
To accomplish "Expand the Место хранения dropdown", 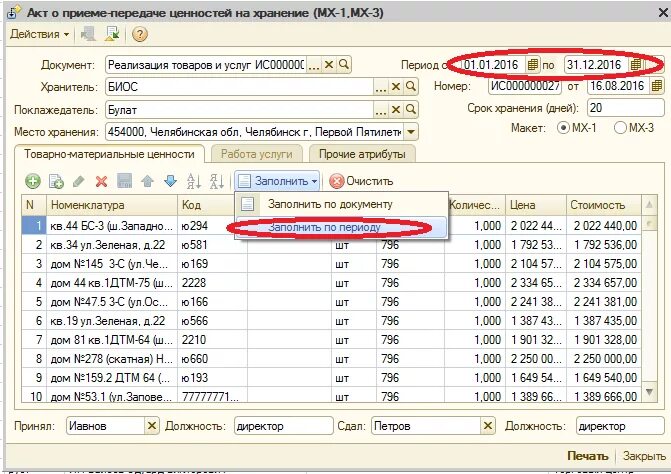I will tap(411, 132).
